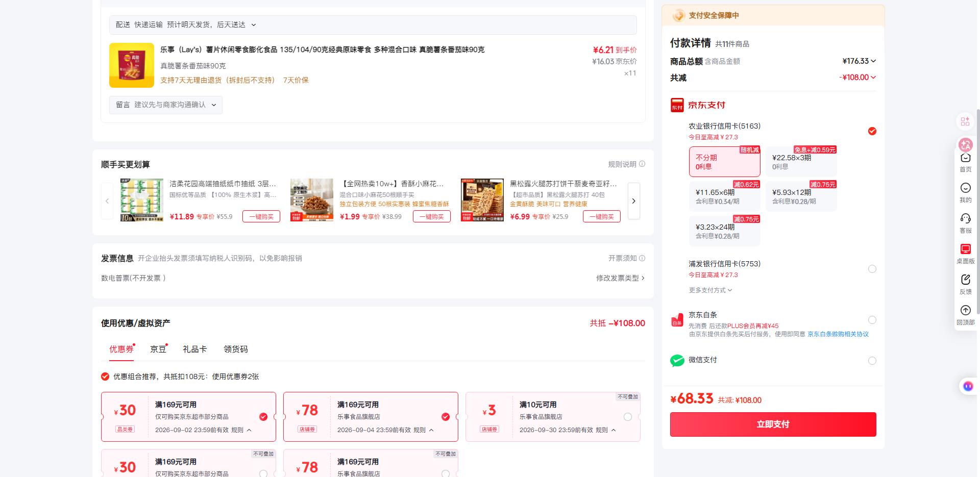980x477 pixels.
Task: Open 我的 face icon in sidebar
Action: pyautogui.click(x=965, y=188)
